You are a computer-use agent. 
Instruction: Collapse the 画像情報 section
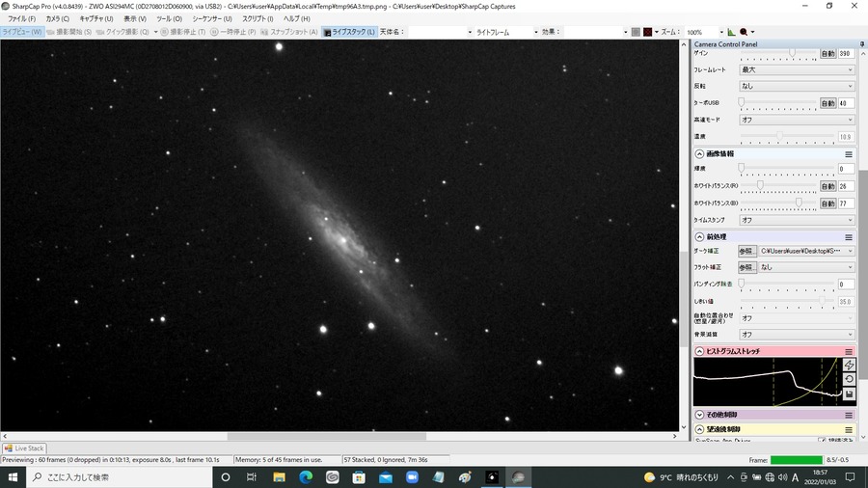tap(699, 153)
